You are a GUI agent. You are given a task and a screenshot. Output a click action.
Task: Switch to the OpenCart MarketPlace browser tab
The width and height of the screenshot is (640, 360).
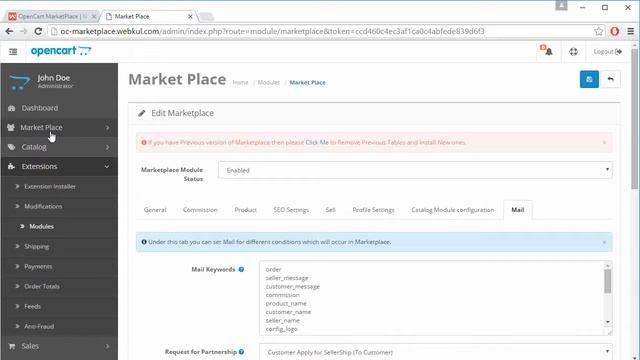[x=52, y=16]
